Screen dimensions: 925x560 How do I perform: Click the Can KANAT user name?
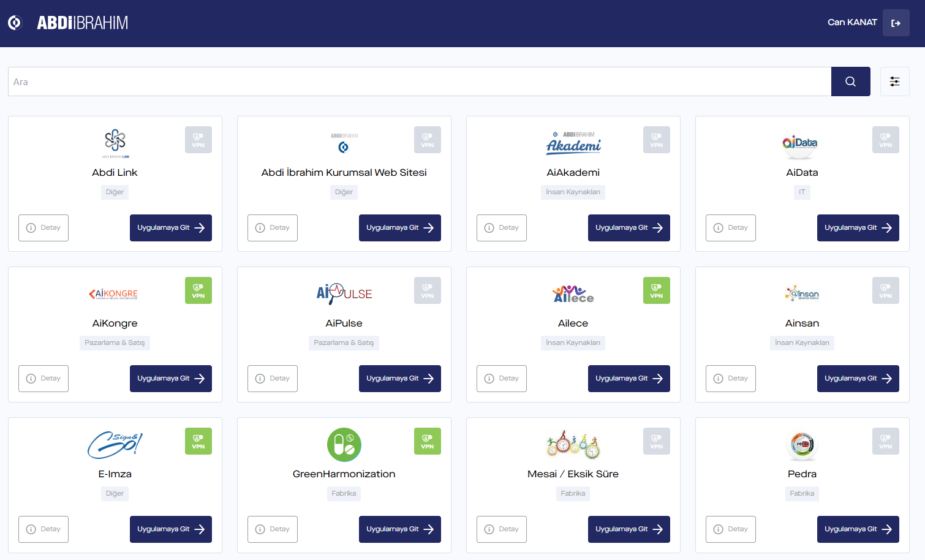tap(851, 23)
